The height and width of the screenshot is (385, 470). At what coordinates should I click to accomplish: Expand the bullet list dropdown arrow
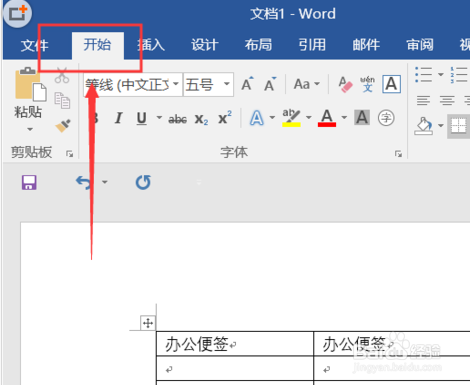tap(440, 75)
